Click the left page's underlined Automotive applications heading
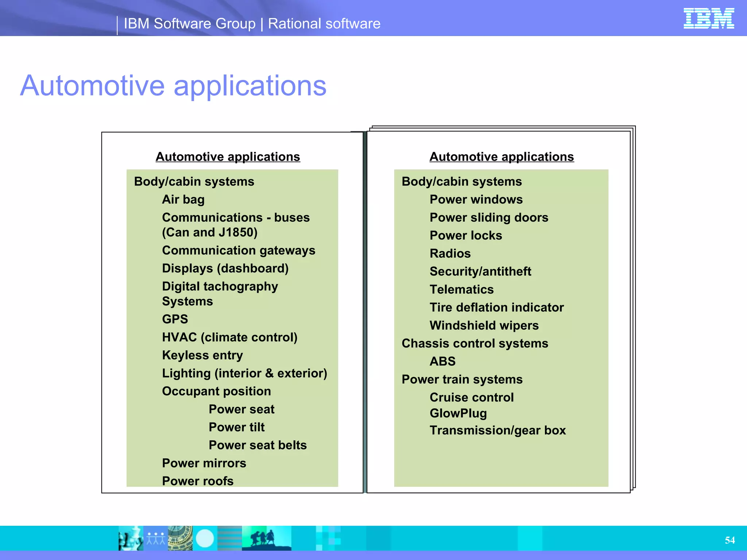 [x=228, y=157]
